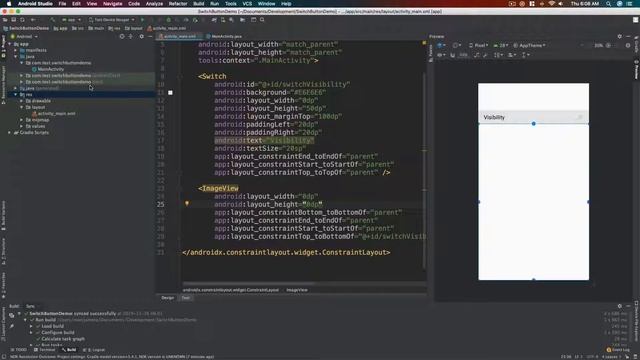Viewport: 640px width, 360px height.
Task: Click the Debug app bug icon
Action: tap(169, 20)
